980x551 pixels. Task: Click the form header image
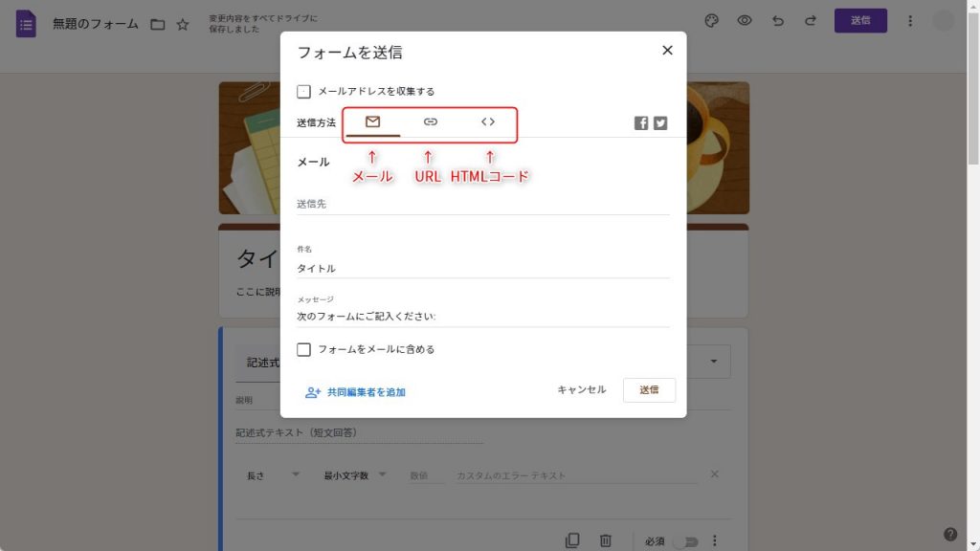483,148
